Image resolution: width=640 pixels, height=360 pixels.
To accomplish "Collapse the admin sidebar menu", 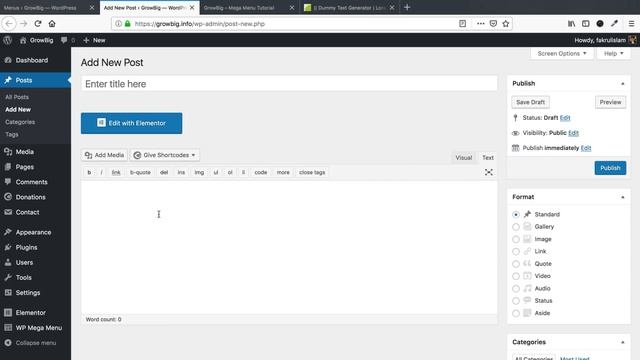I will coord(35,342).
